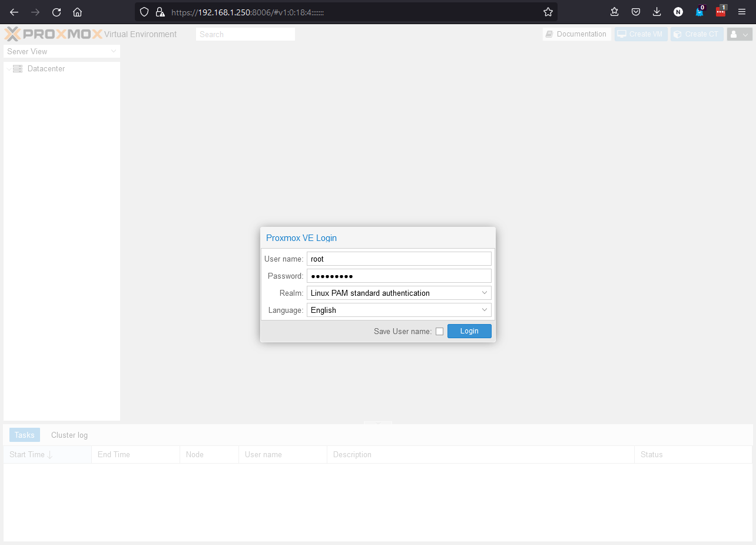Select the Tasks tab
This screenshot has height=545, width=756.
pyautogui.click(x=25, y=435)
